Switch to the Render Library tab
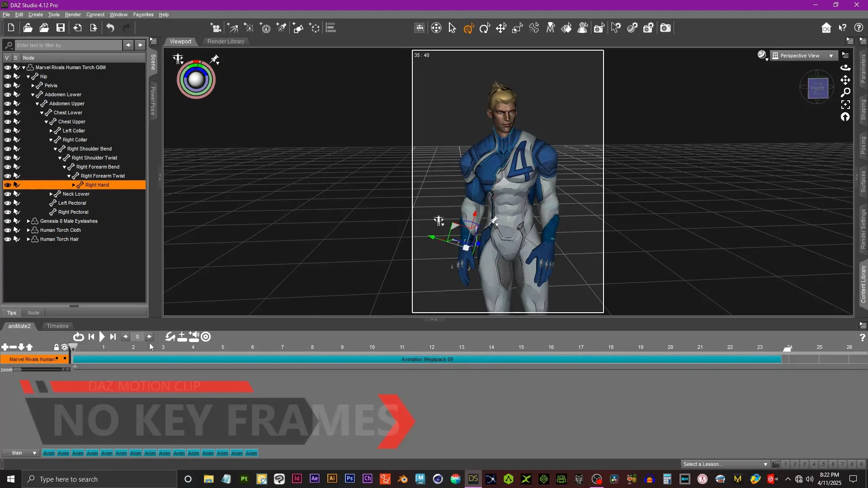This screenshot has width=868, height=488. pos(226,41)
